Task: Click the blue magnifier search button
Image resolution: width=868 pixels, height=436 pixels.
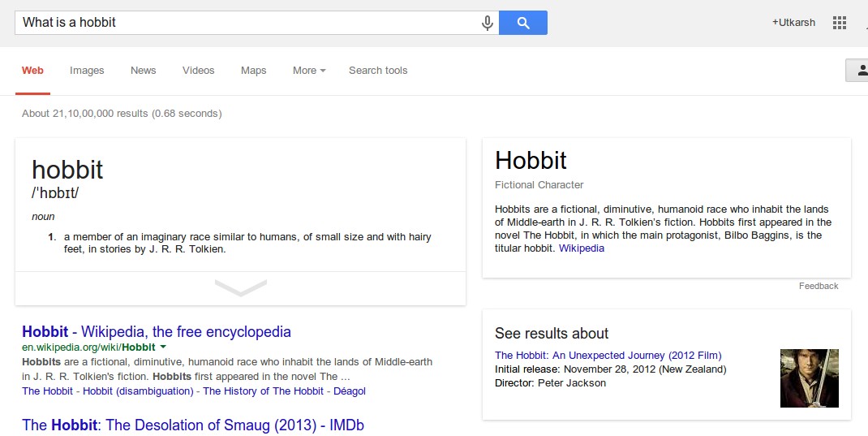Action: [x=523, y=23]
